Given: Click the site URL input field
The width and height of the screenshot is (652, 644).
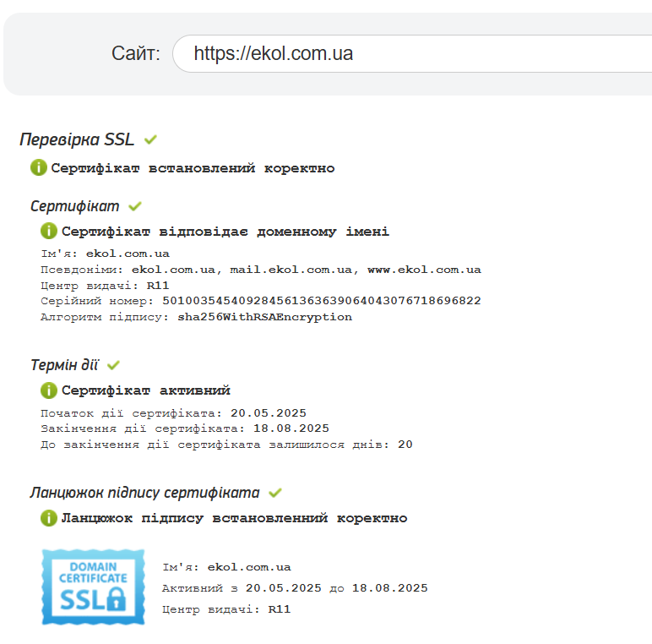Looking at the screenshot, I should pyautogui.click(x=412, y=54).
